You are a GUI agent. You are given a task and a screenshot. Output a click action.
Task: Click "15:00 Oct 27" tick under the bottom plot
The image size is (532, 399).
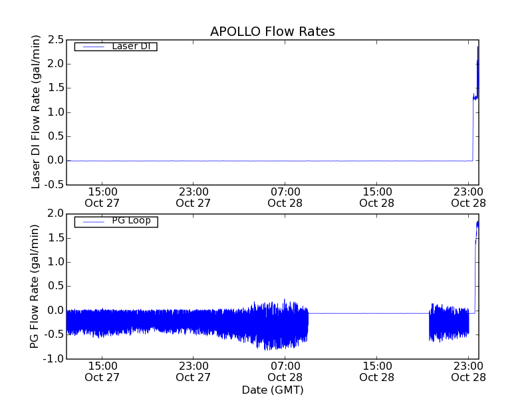102,371
